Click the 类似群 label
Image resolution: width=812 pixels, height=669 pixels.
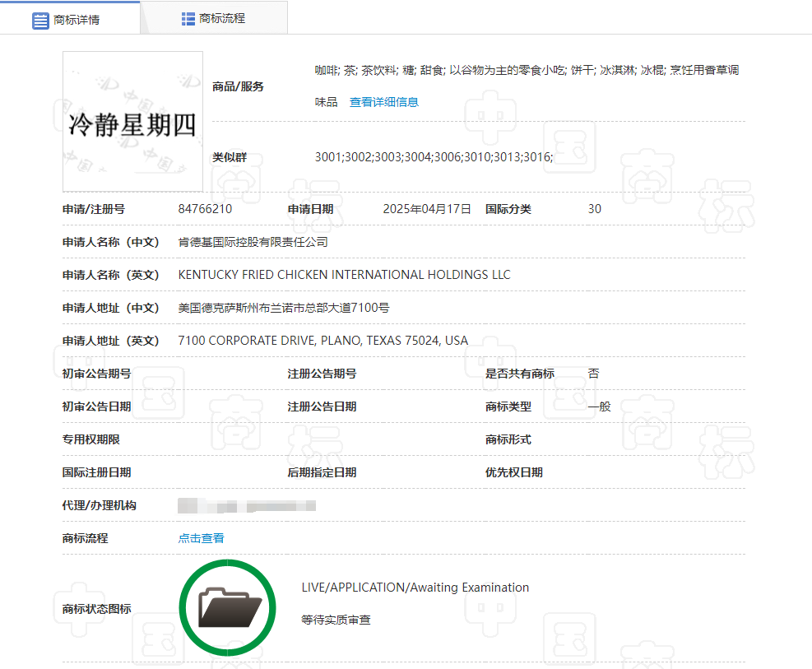click(230, 157)
